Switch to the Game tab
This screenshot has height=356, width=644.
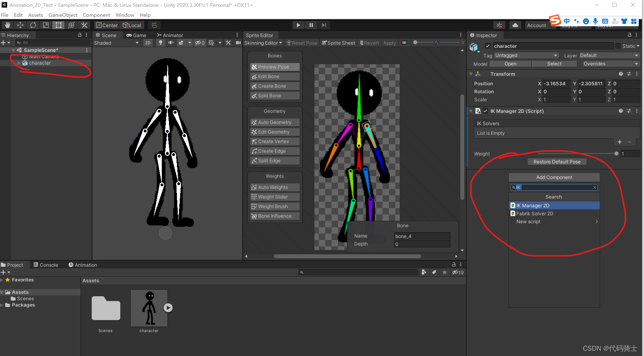136,35
